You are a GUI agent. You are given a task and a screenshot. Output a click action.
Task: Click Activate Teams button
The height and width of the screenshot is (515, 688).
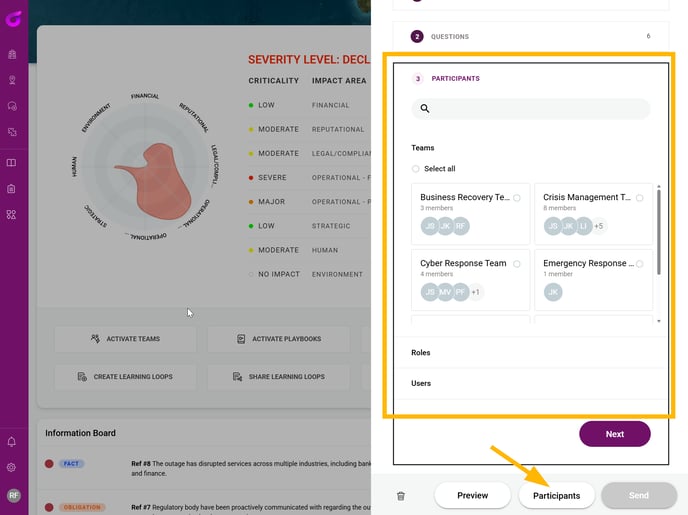point(125,339)
